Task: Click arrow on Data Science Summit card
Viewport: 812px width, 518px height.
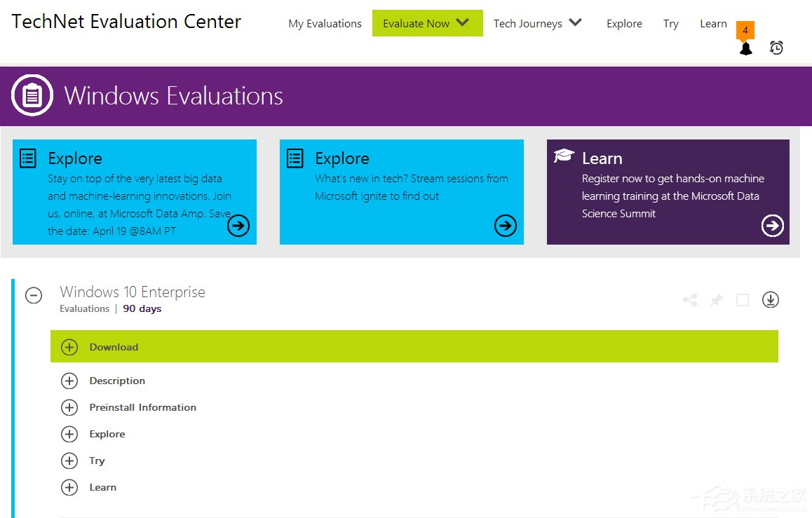Action: (x=773, y=226)
